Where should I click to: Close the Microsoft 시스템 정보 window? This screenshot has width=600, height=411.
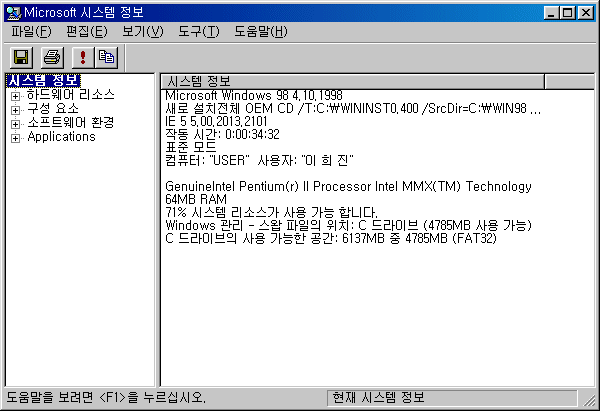point(586,13)
